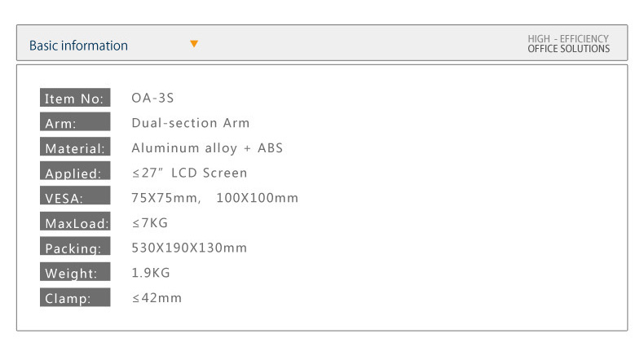Select the Arm: label box
644x360 pixels.
[75, 121]
